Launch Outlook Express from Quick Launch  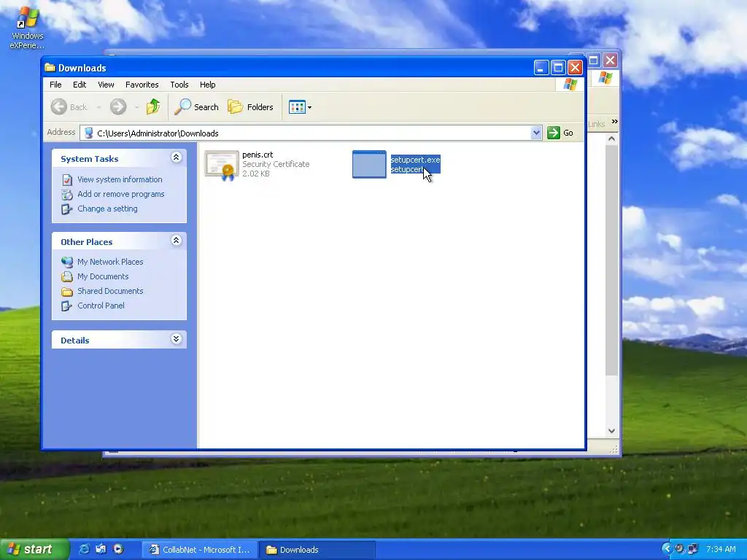101,549
